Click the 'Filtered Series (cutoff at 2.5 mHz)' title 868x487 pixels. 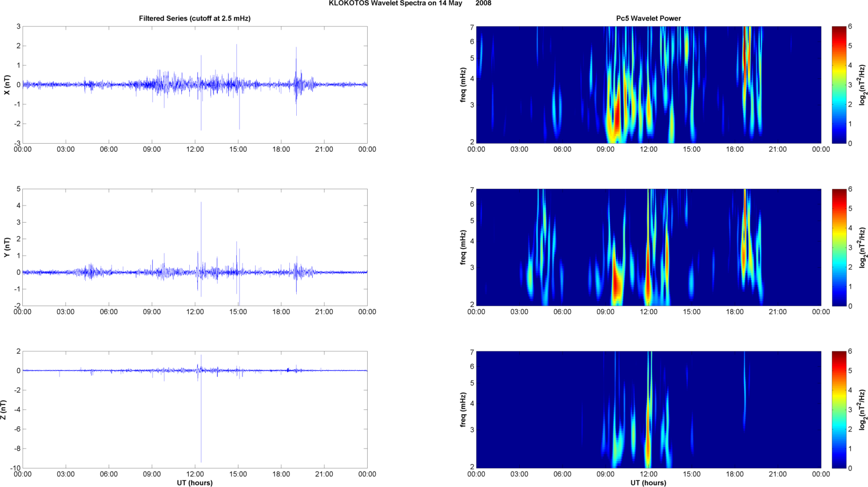click(x=194, y=18)
